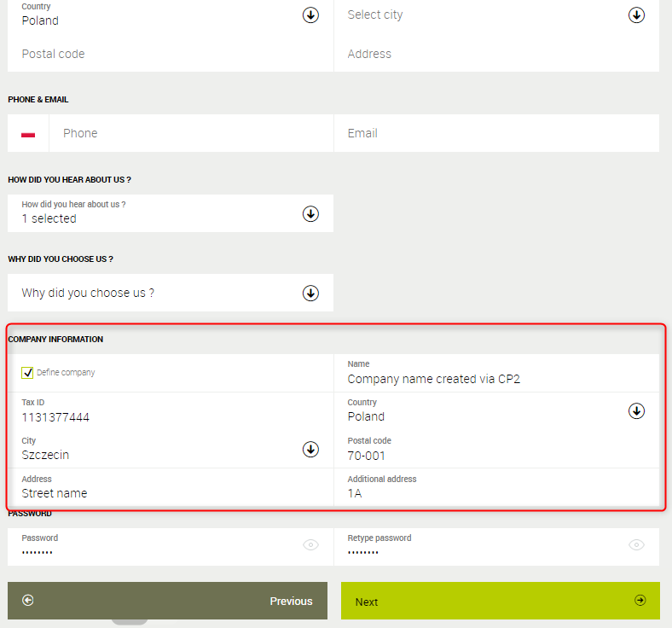Click the Poland flag phone prefix icon
672x628 pixels.
click(x=28, y=134)
